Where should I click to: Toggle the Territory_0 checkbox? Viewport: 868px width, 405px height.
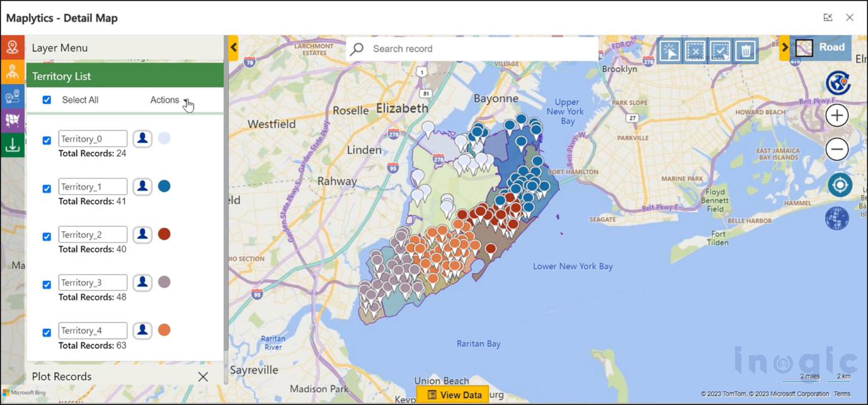coord(47,140)
